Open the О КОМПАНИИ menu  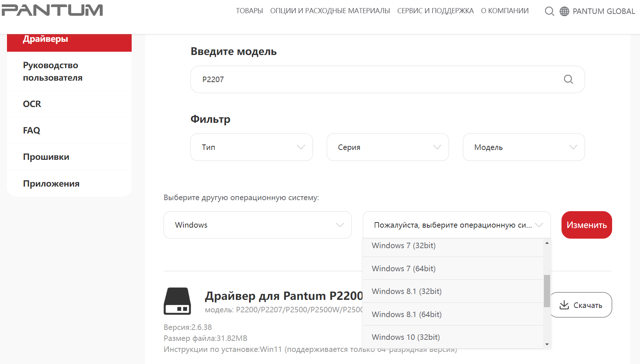[x=505, y=11]
